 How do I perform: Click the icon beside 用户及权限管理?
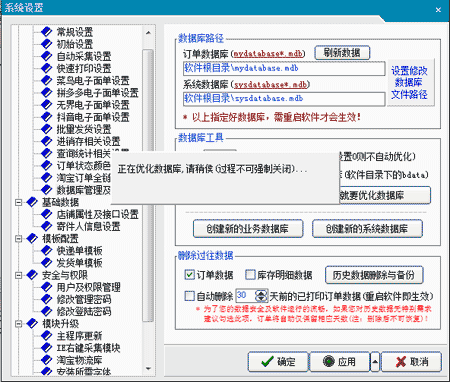coord(47,287)
